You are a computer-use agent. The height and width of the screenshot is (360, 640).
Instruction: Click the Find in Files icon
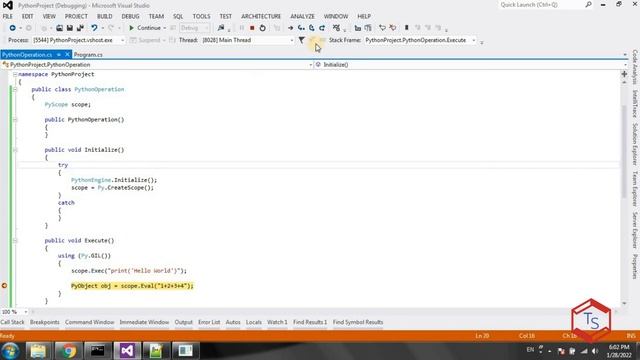pos(221,28)
